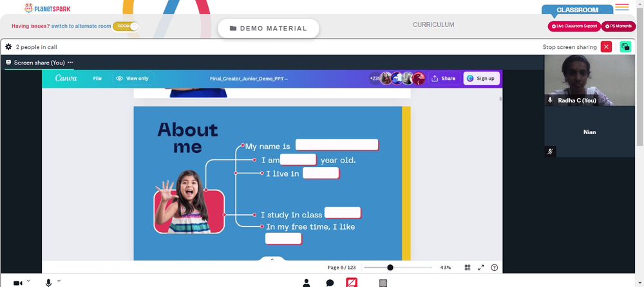
Task: Click the grey square icon in call bar
Action: 383,283
